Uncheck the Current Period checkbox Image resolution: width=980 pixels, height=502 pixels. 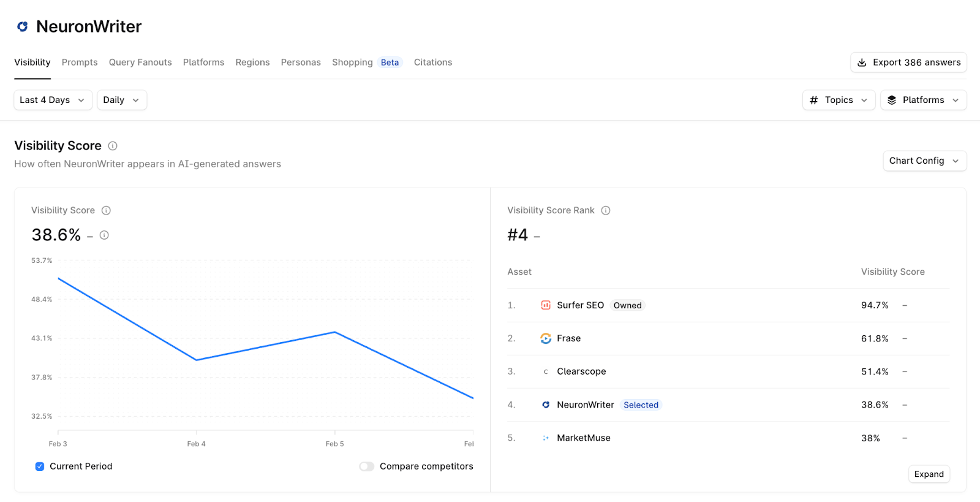pos(40,466)
